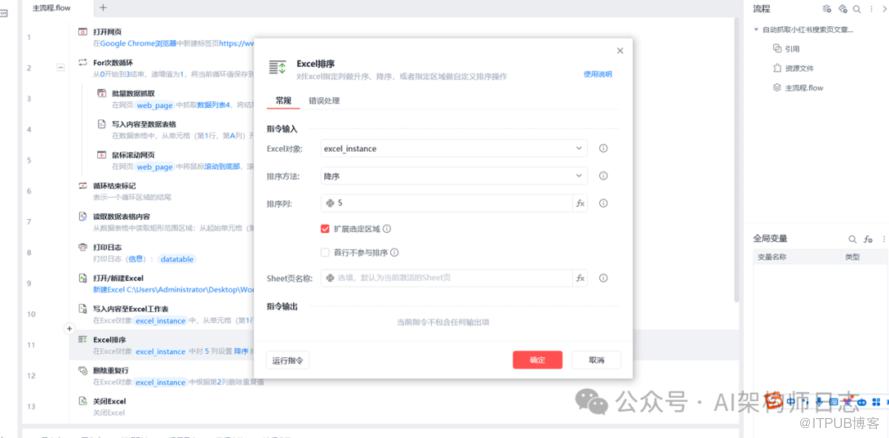The image size is (889, 438).
Task: Click into the 排序列 input field
Action: pos(447,203)
